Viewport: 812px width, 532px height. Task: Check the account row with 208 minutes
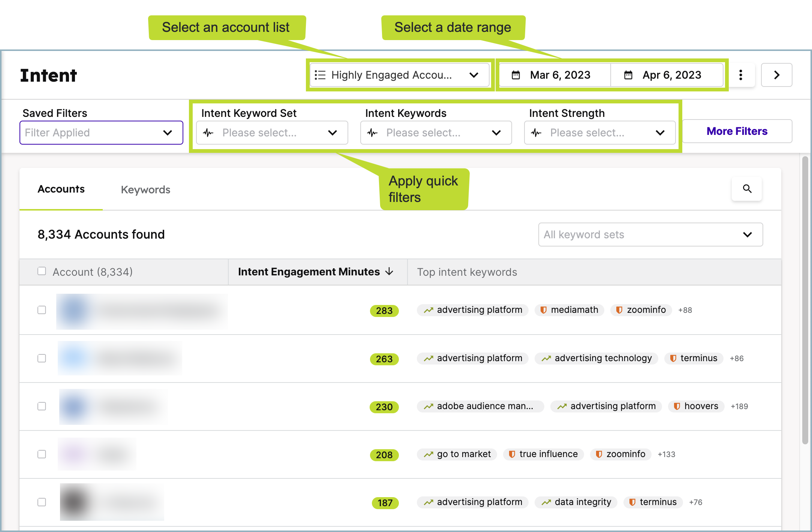[x=42, y=454]
